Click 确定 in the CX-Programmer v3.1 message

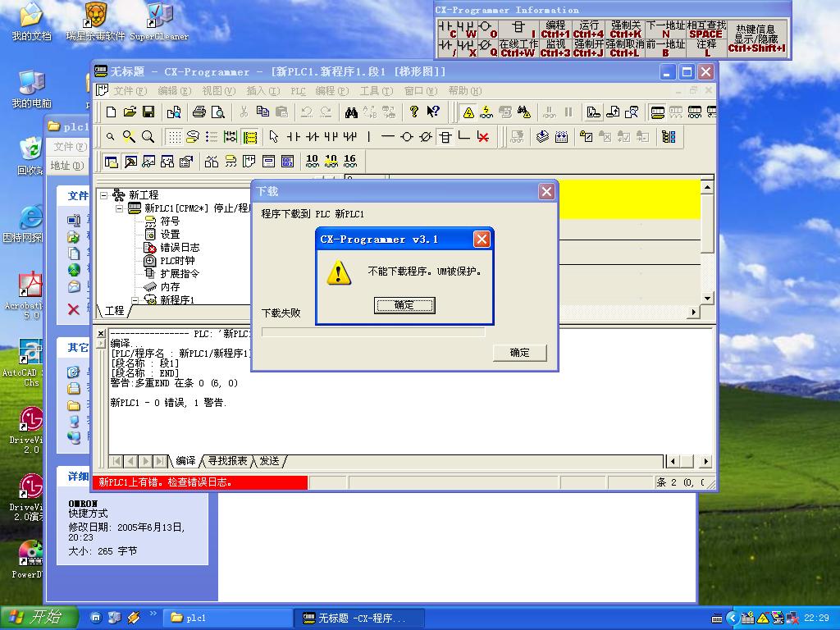[404, 305]
